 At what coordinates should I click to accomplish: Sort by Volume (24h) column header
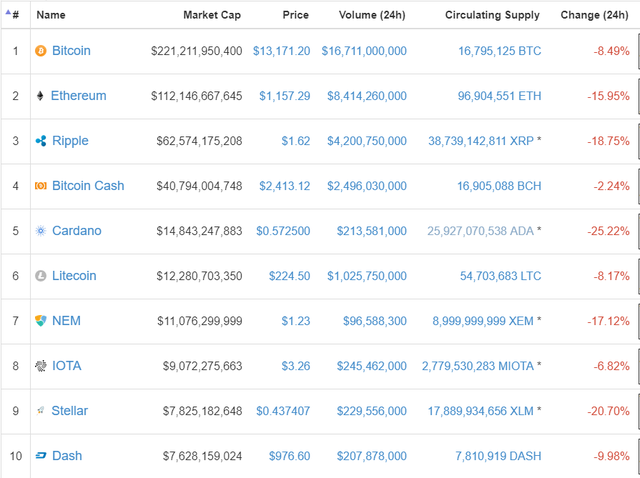(x=364, y=15)
